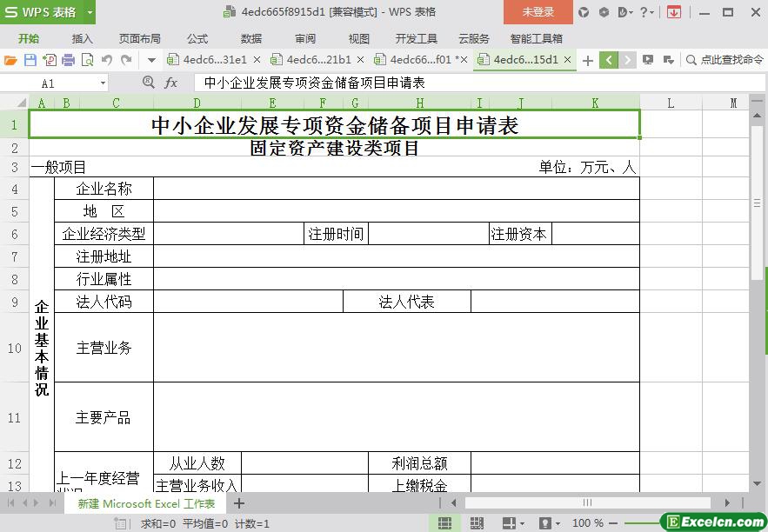Screen dimensions: 768x532
Task: Open the 公式 ribbon tab
Action: pyautogui.click(x=197, y=38)
